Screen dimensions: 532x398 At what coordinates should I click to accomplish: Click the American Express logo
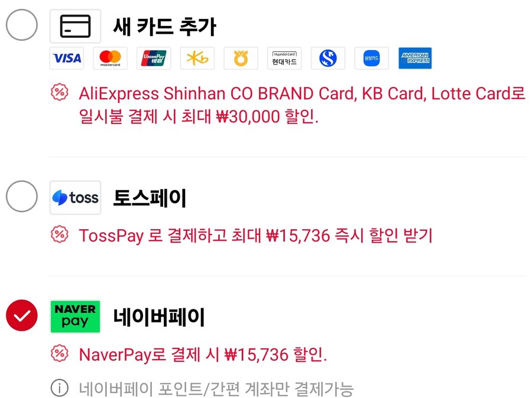coord(415,58)
